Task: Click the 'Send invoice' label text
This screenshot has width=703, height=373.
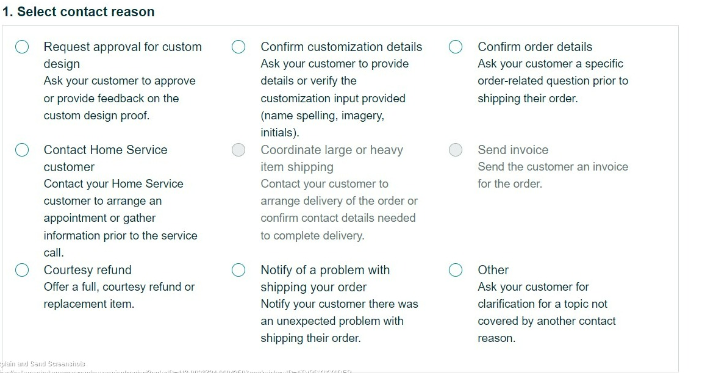Action: 513,150
